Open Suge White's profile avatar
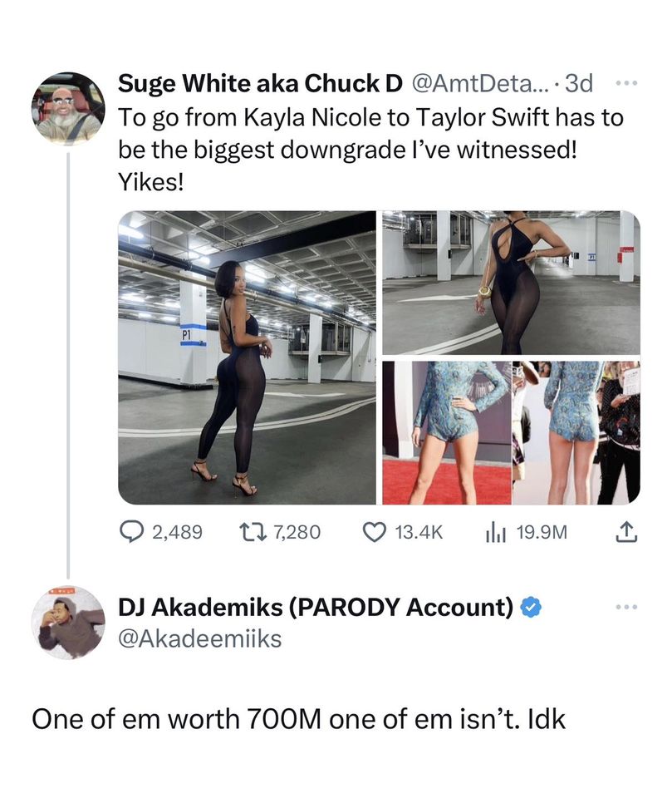 click(68, 108)
